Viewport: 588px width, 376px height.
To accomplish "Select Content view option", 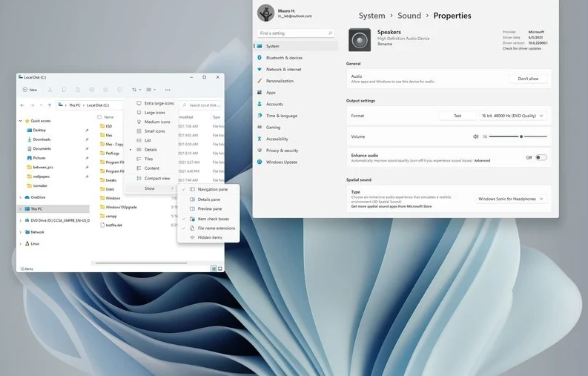I will [x=151, y=168].
